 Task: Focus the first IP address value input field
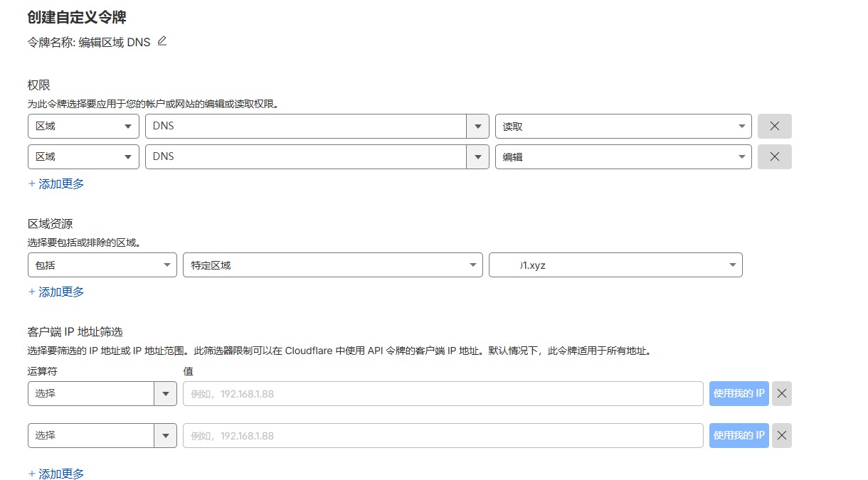(x=443, y=393)
